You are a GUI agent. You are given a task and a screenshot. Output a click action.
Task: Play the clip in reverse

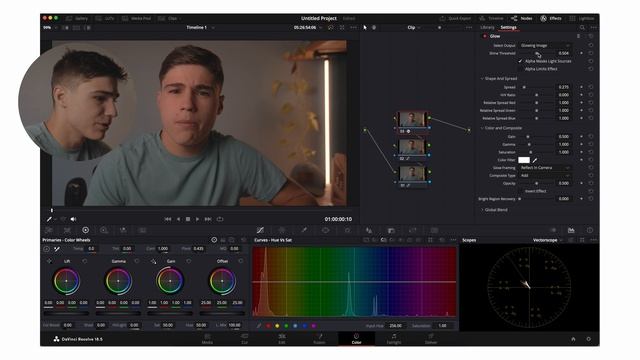178,219
